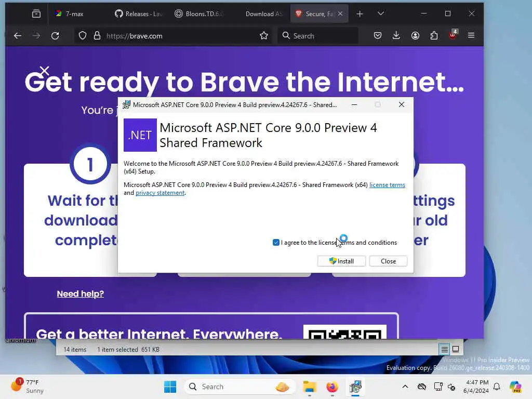Open a new tab with plus
The image size is (532, 399).
pyautogui.click(x=360, y=14)
